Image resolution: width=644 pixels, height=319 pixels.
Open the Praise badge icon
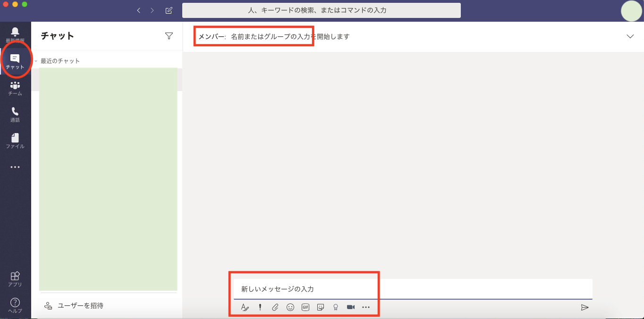coord(336,307)
